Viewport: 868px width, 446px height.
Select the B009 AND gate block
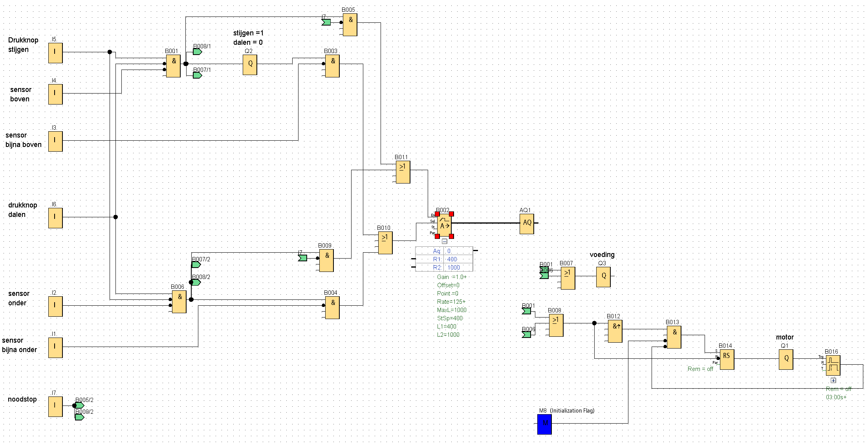[326, 261]
